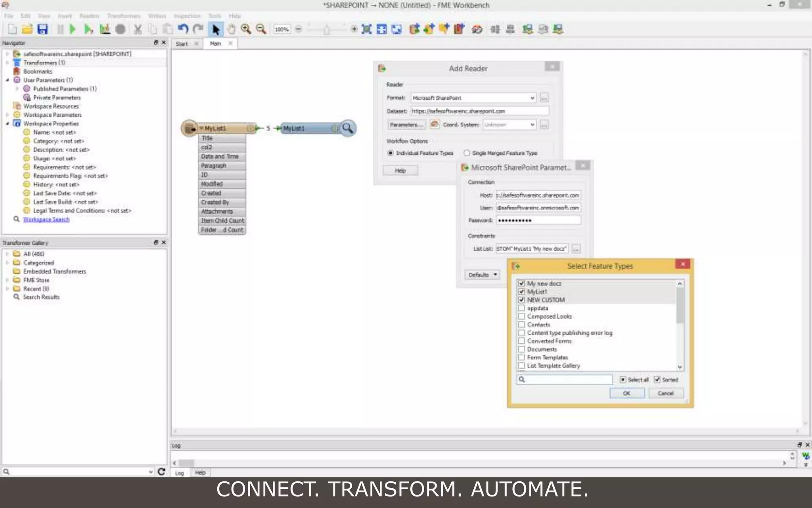This screenshot has width=812, height=508.
Task: Collapse the MyList1 attribute list arrow
Action: pos(201,128)
